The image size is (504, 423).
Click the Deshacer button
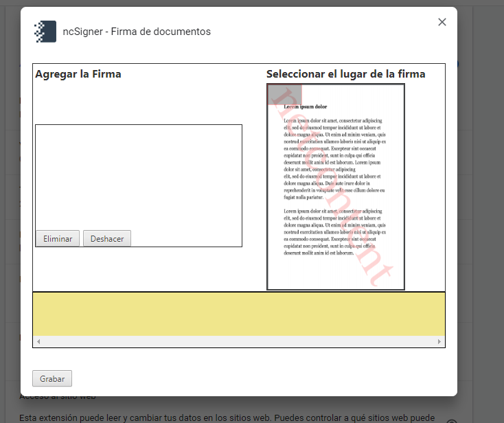(107, 239)
